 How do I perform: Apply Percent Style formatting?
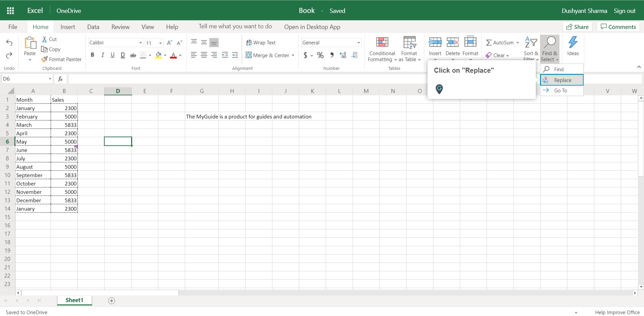coord(320,55)
